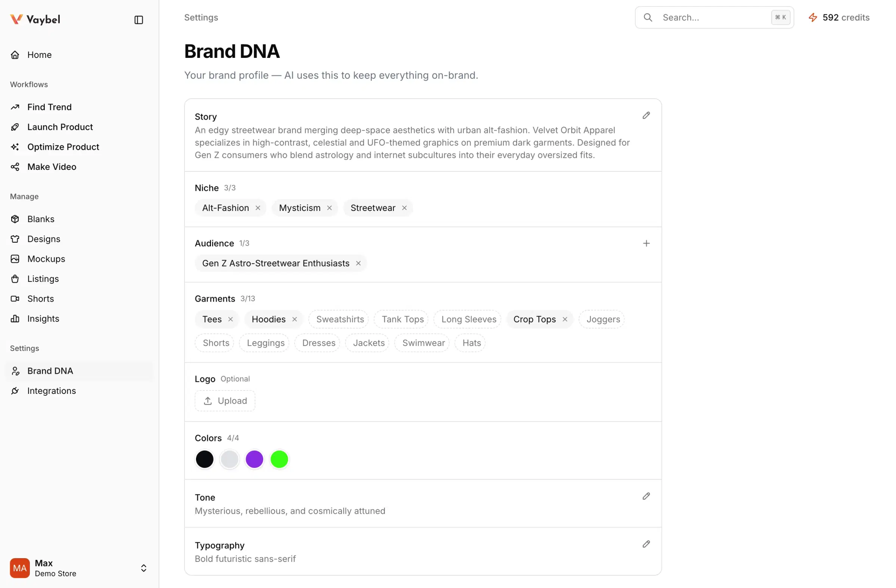Remove the Streetwear niche tag
Image resolution: width=896 pixels, height=588 pixels.
point(404,208)
